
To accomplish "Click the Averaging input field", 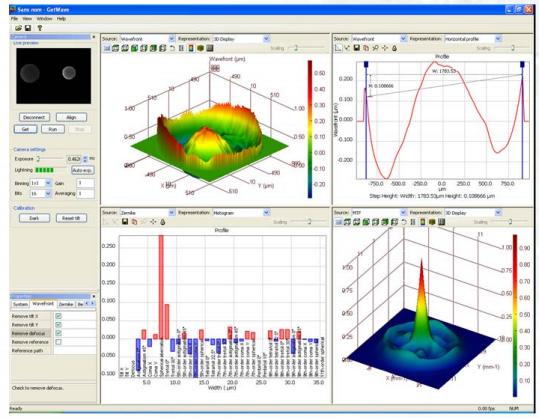I will (x=86, y=194).
